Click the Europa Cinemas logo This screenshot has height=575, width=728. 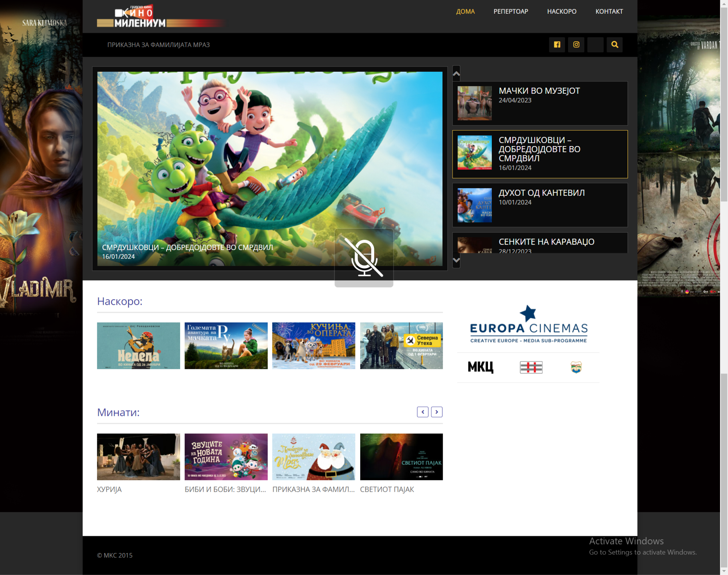tap(528, 325)
